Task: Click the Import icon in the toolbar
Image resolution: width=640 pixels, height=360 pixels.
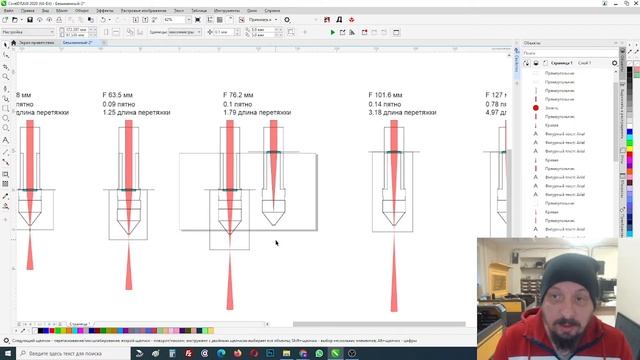Action: (136, 20)
